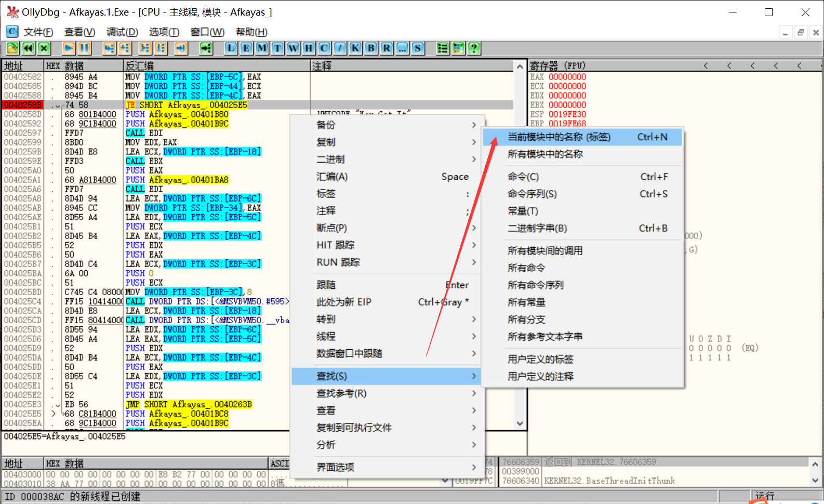The height and width of the screenshot is (504, 824).
Task: Click the Open file toolbar icon
Action: (x=12, y=48)
